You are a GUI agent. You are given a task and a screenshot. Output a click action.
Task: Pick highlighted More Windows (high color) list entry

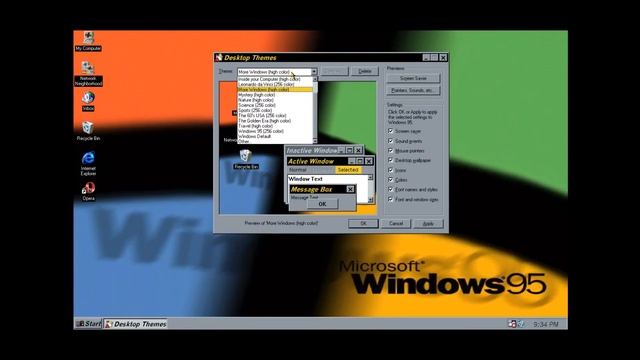275,89
